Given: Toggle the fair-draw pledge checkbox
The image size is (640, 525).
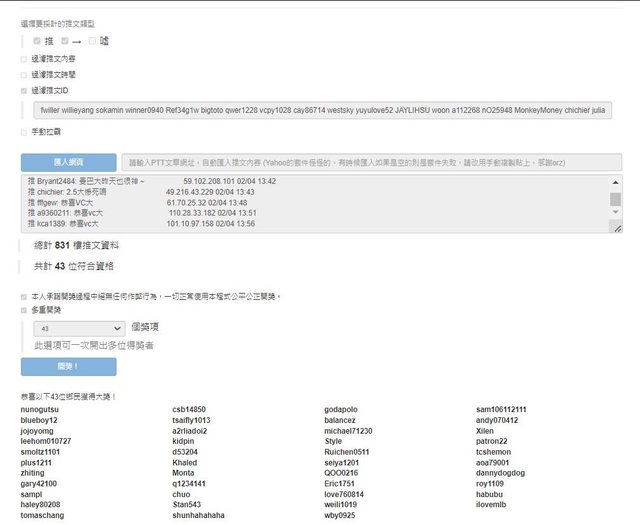Looking at the screenshot, I should coord(25,297).
